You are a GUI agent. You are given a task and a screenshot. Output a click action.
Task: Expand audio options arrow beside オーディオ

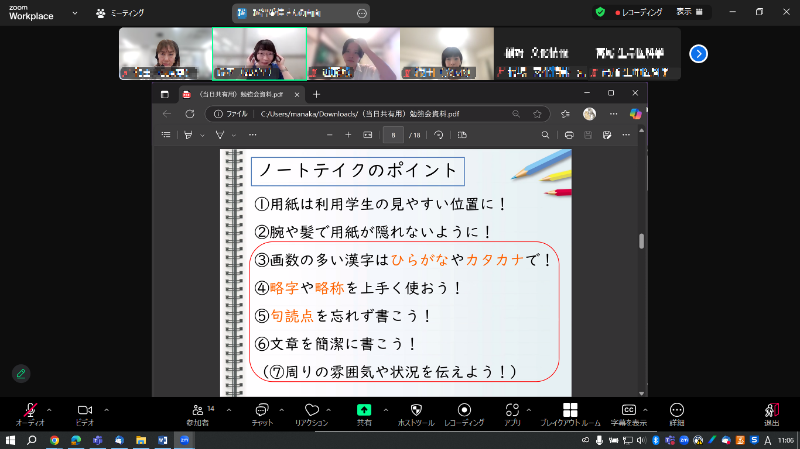[x=49, y=409]
